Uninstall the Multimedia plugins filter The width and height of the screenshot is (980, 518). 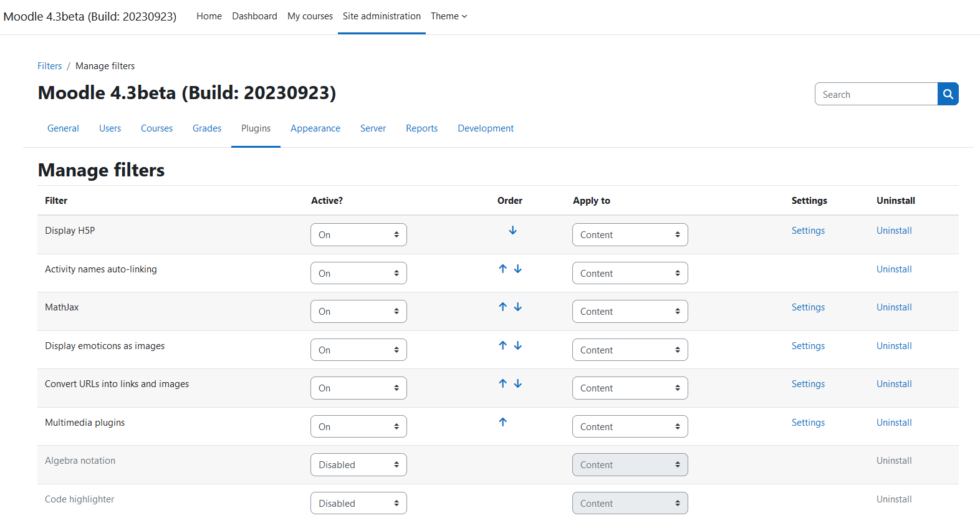click(x=894, y=423)
